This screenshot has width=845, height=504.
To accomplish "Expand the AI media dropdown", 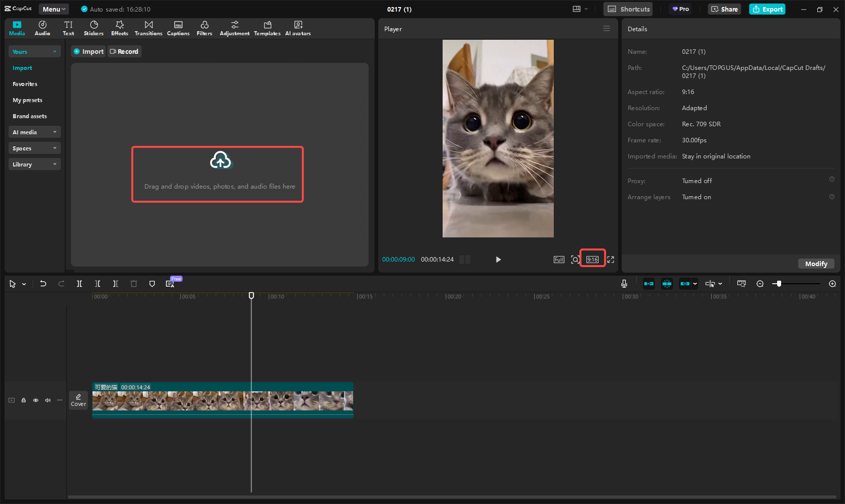I will tap(34, 132).
